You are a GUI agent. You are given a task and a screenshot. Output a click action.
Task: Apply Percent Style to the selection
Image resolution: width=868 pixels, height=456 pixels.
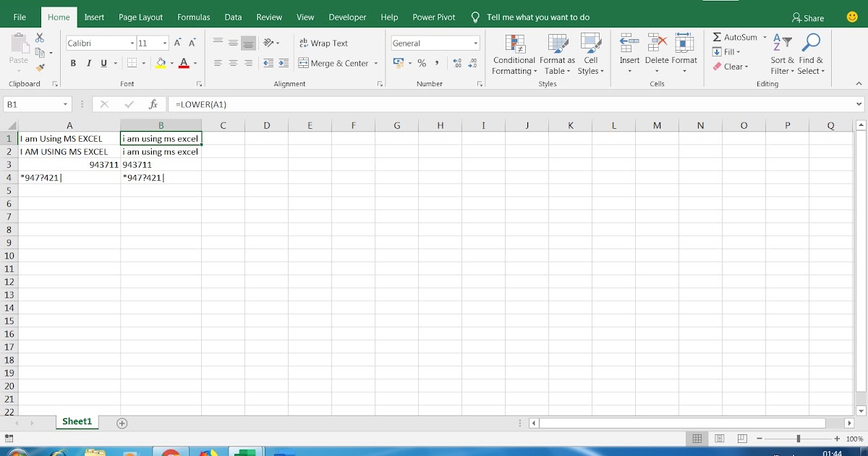click(422, 63)
